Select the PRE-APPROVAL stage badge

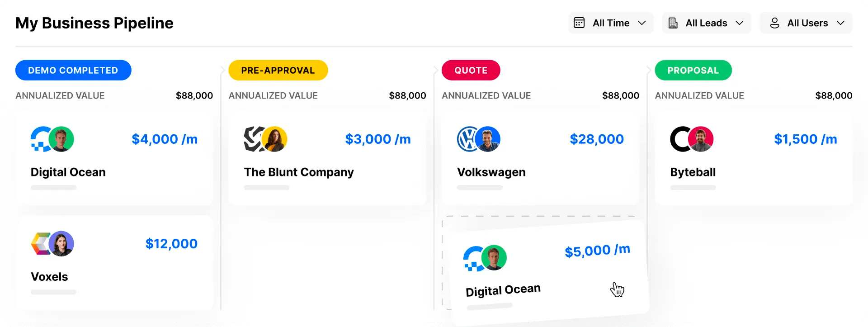278,70
